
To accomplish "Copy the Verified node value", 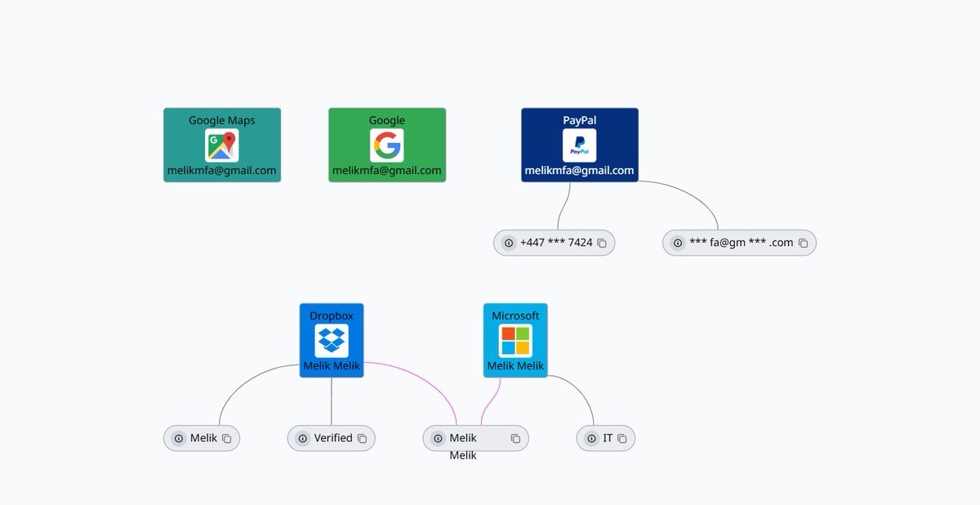I will (362, 439).
